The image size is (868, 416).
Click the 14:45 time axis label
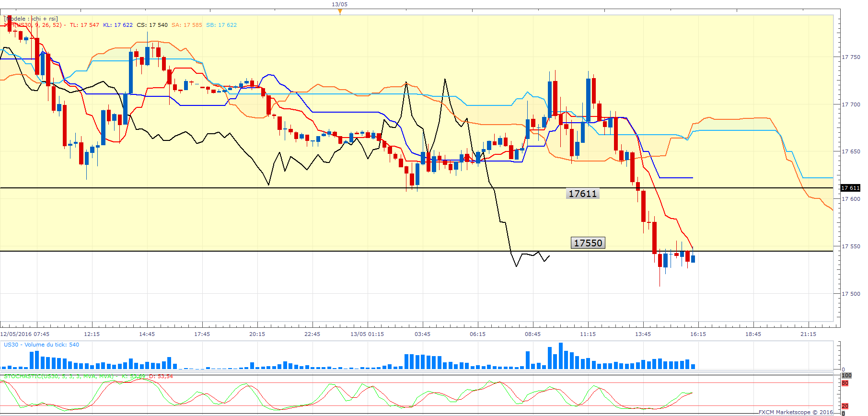[x=147, y=334]
